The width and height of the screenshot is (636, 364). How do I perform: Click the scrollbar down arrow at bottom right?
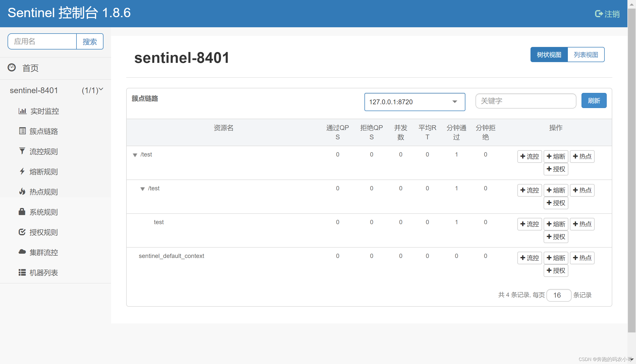632,360
